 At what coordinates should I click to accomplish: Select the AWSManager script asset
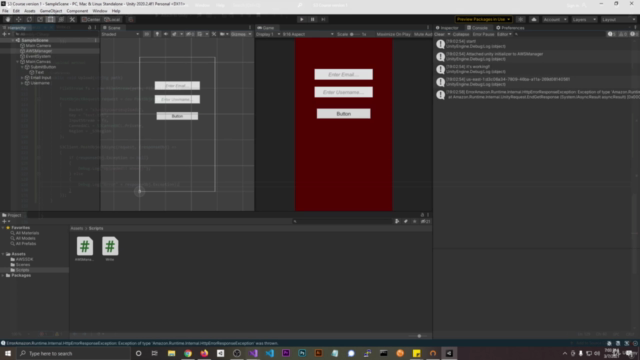click(x=84, y=249)
